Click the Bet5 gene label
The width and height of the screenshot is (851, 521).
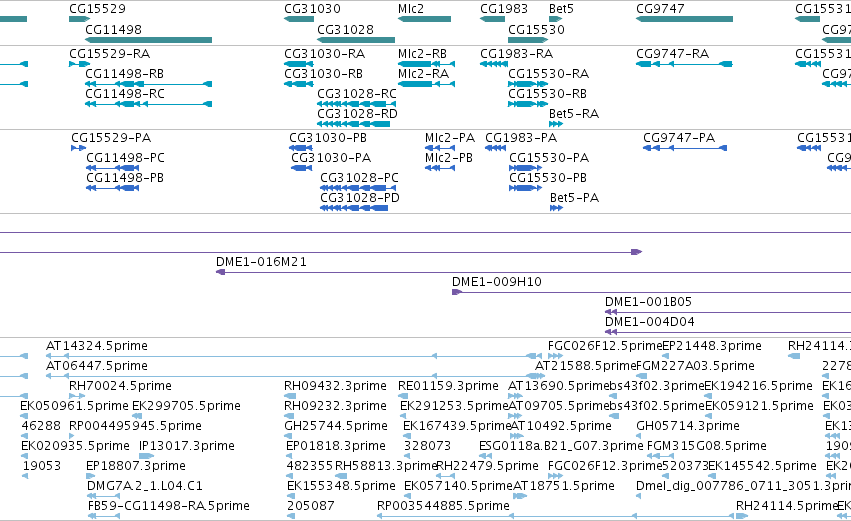[561, 9]
